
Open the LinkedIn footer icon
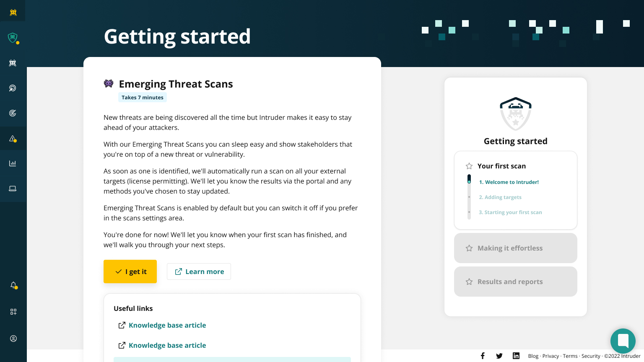coord(516,356)
